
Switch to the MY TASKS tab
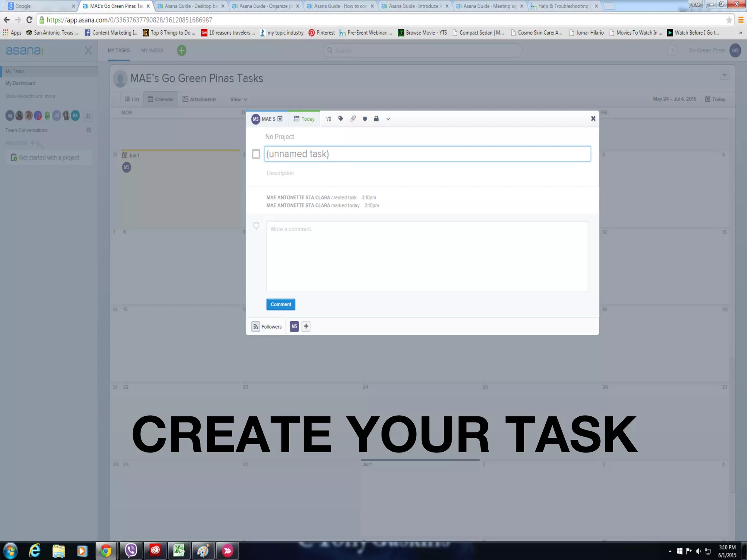(x=119, y=50)
